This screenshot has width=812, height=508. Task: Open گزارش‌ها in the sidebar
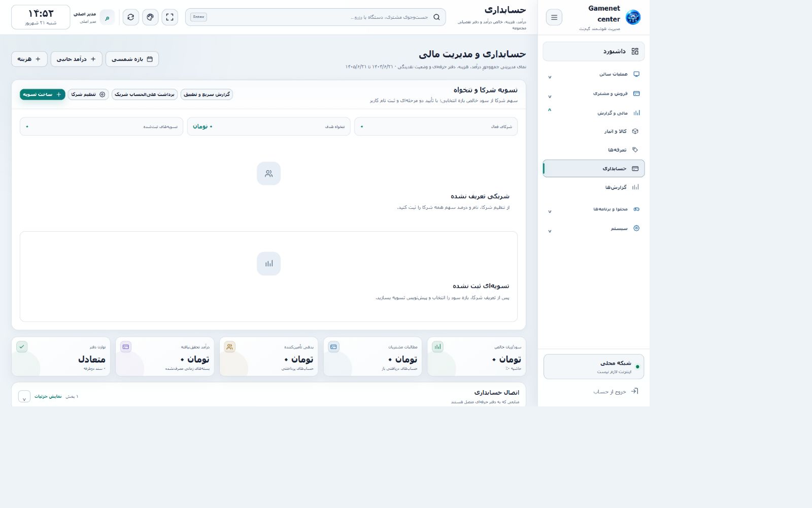click(x=594, y=187)
